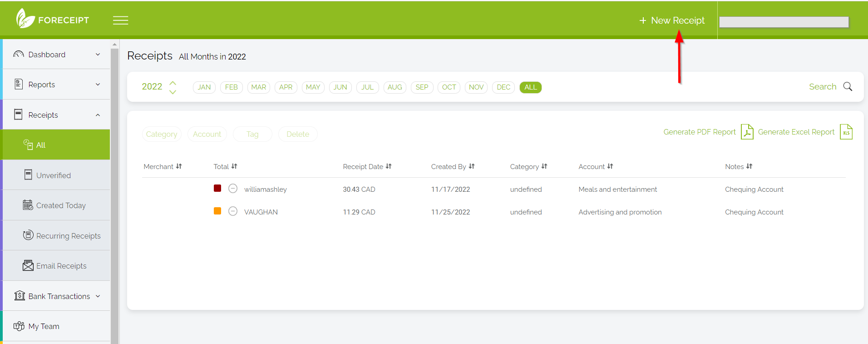
Task: Click the Generate PDF Report icon
Action: point(747,132)
